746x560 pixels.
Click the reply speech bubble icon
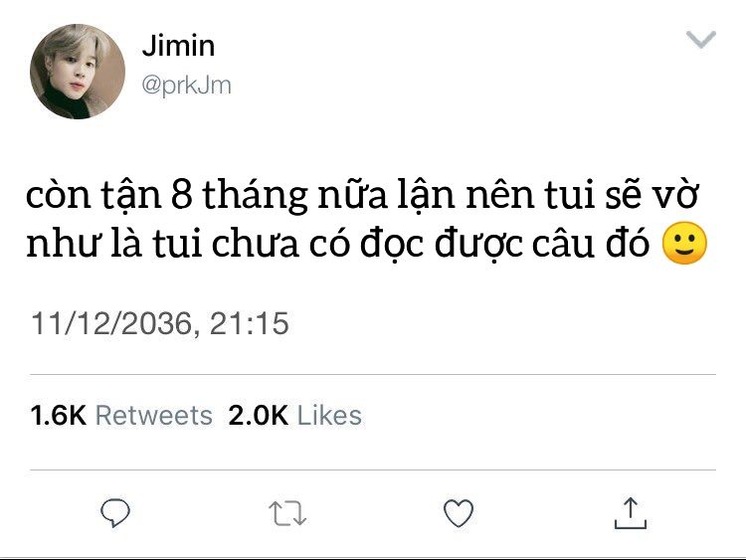coord(115,513)
